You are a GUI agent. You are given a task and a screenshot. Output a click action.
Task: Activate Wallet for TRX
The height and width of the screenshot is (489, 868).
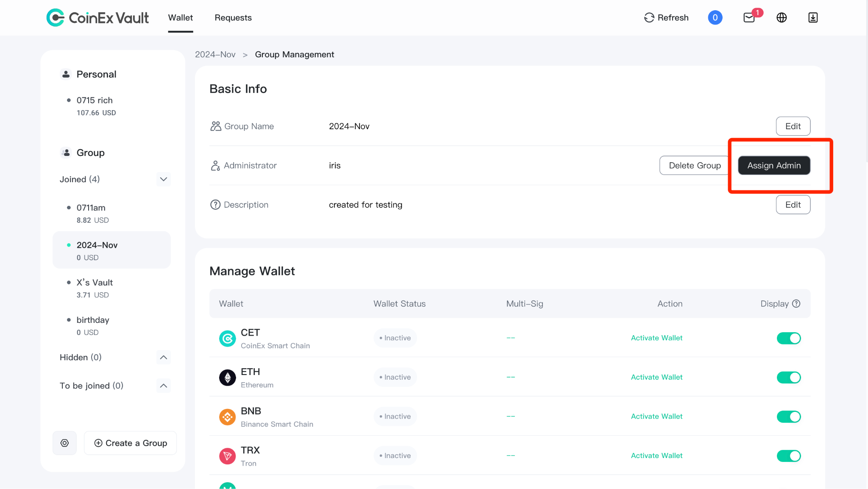[x=657, y=456]
